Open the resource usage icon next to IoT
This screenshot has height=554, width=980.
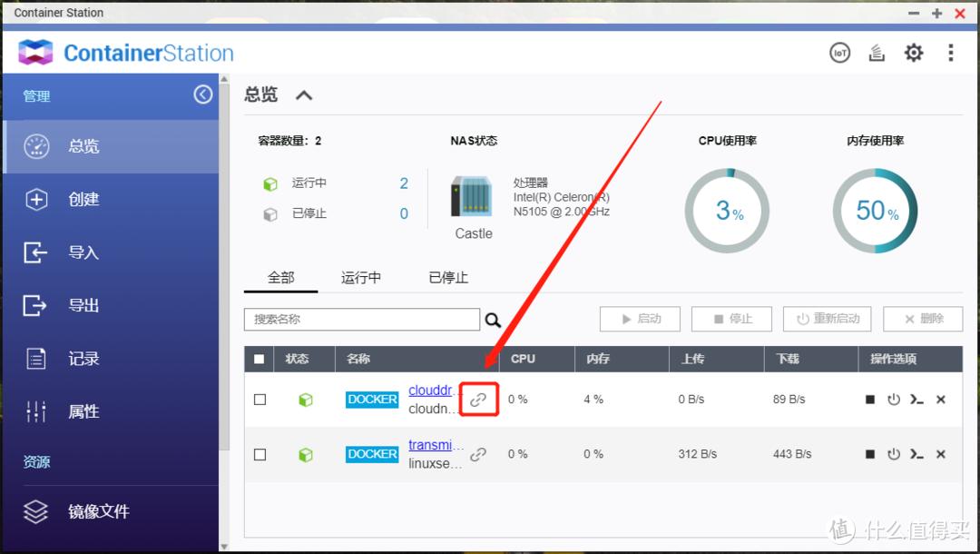pos(877,53)
